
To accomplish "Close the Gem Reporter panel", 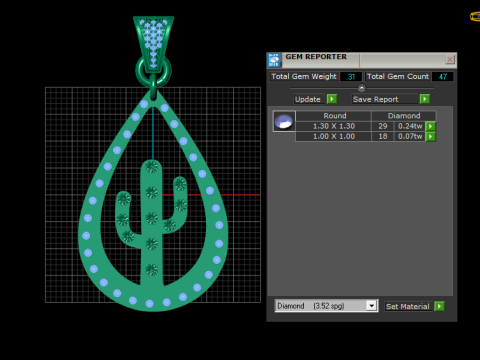I will [x=450, y=59].
